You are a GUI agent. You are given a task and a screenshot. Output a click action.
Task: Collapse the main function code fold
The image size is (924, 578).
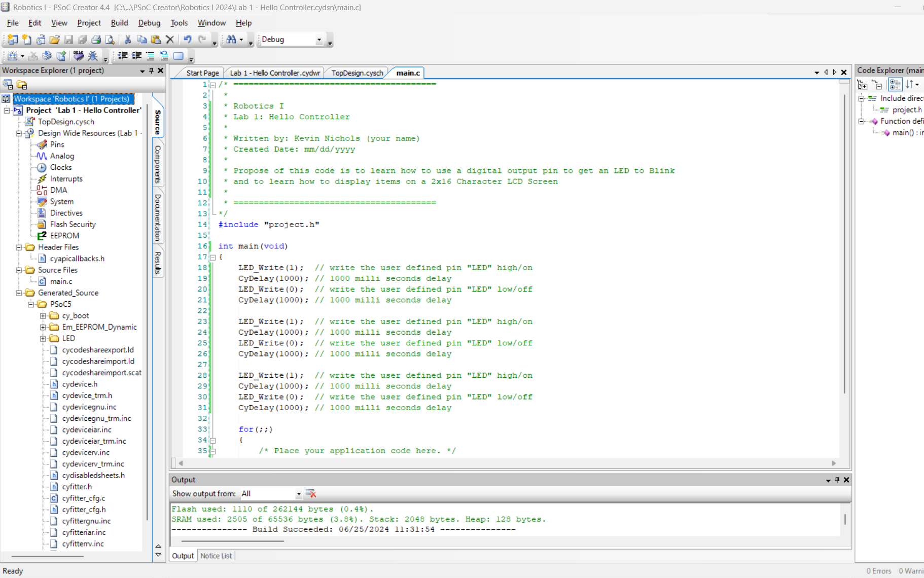[213, 257]
